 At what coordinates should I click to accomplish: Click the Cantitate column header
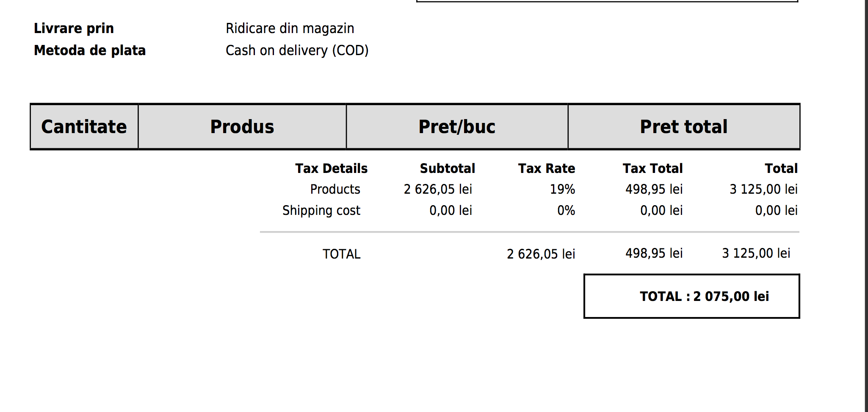point(84,127)
